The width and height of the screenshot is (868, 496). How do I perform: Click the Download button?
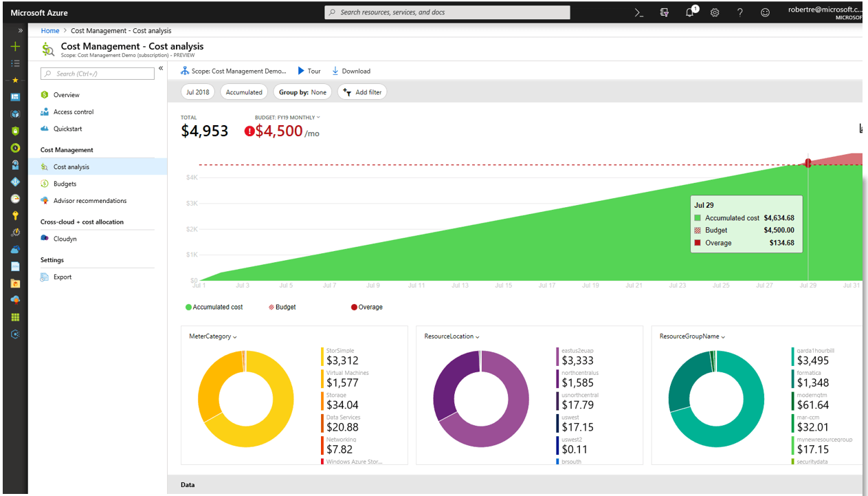(x=351, y=71)
